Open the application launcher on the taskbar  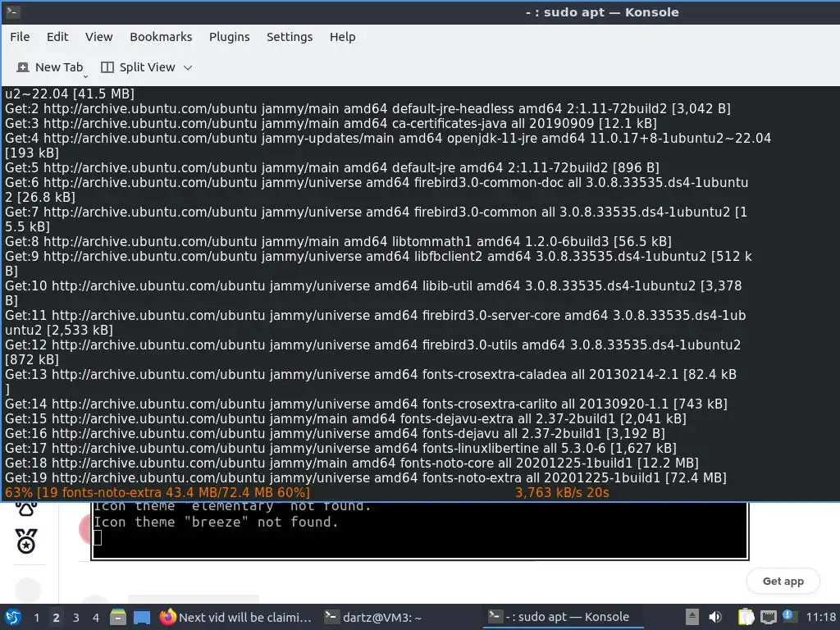[x=13, y=617]
